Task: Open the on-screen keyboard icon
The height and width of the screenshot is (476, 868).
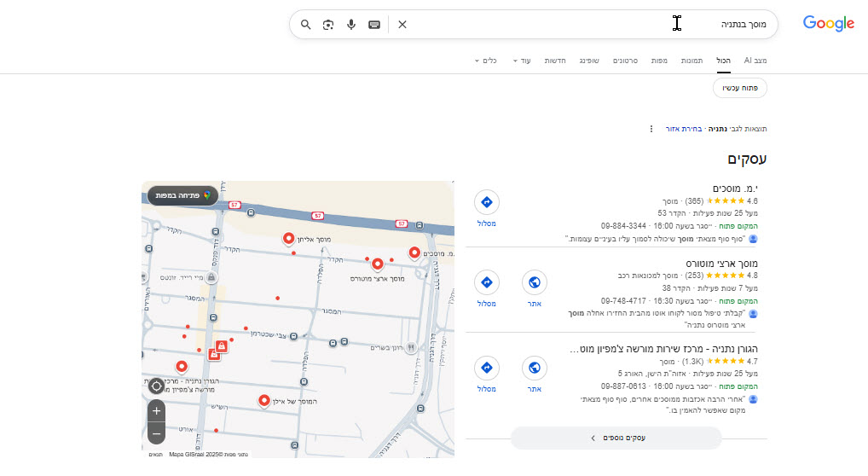Action: pyautogui.click(x=374, y=25)
